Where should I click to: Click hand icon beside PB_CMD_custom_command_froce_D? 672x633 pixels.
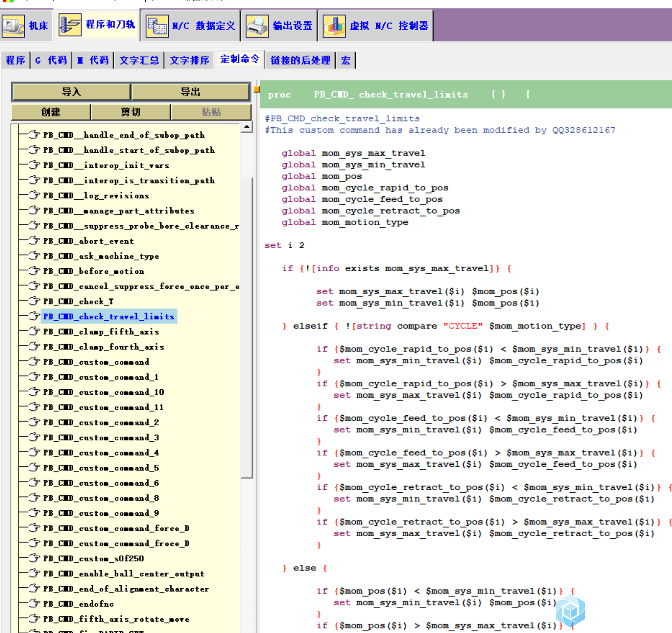click(34, 543)
